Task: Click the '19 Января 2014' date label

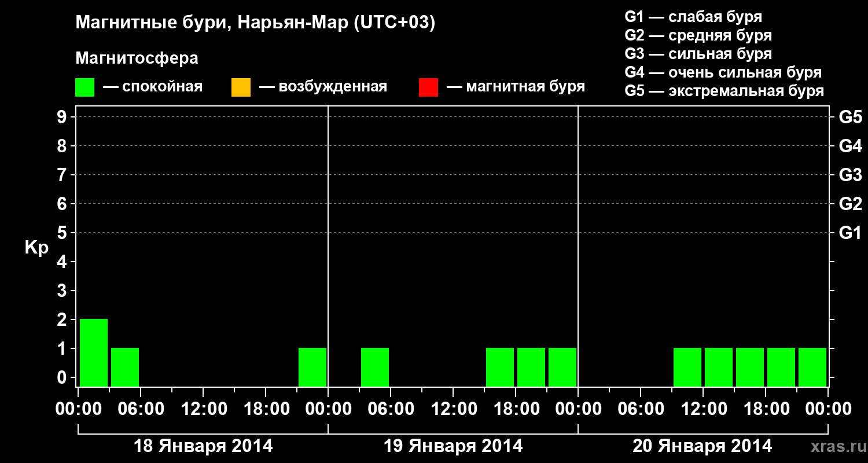Action: pos(453,446)
